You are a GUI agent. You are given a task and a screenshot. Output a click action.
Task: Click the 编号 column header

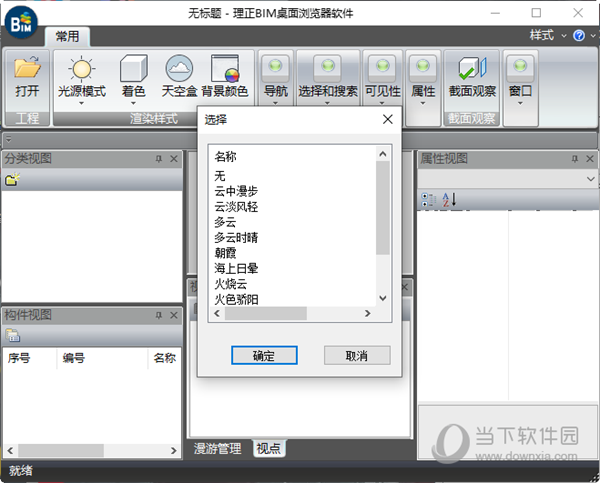click(x=73, y=358)
